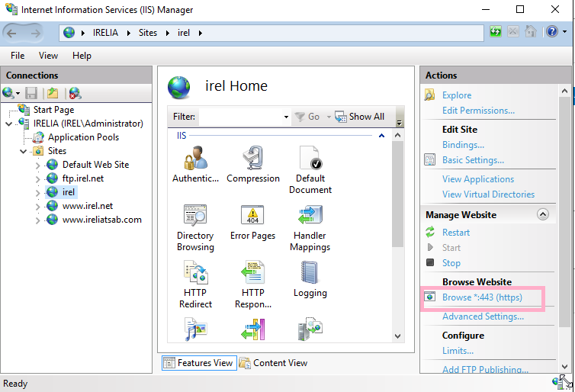Collapse the Sites tree node
The width and height of the screenshot is (575, 392).
23,151
